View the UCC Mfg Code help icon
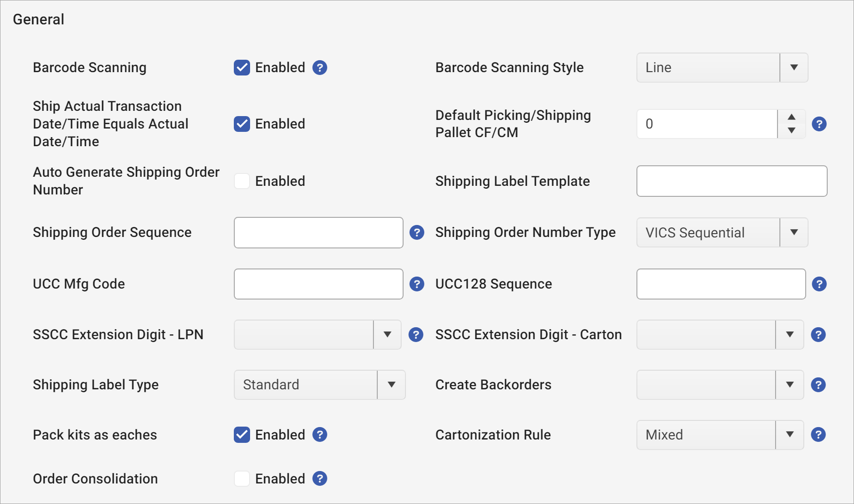854x504 pixels. (417, 284)
